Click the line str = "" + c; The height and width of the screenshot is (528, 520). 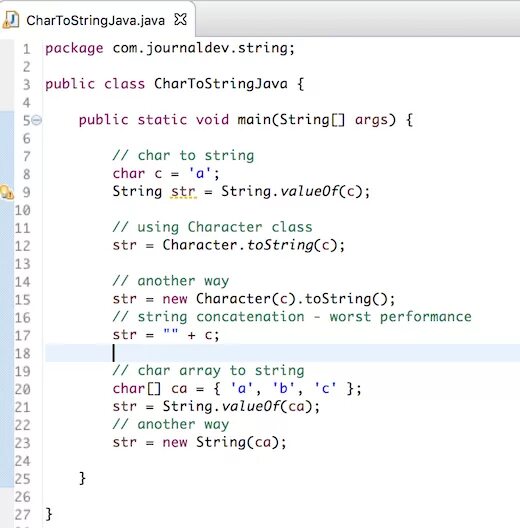(x=166, y=335)
